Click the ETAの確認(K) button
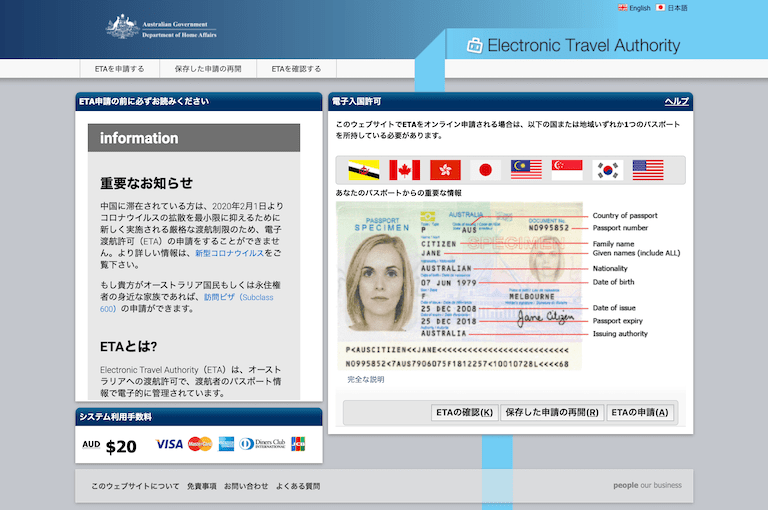Screen dimensions: 768x510 coord(464,413)
